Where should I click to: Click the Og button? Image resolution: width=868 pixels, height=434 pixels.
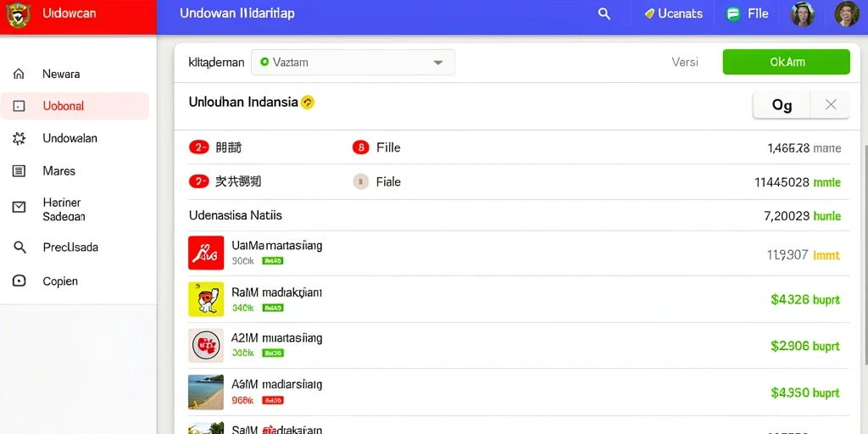tap(782, 104)
